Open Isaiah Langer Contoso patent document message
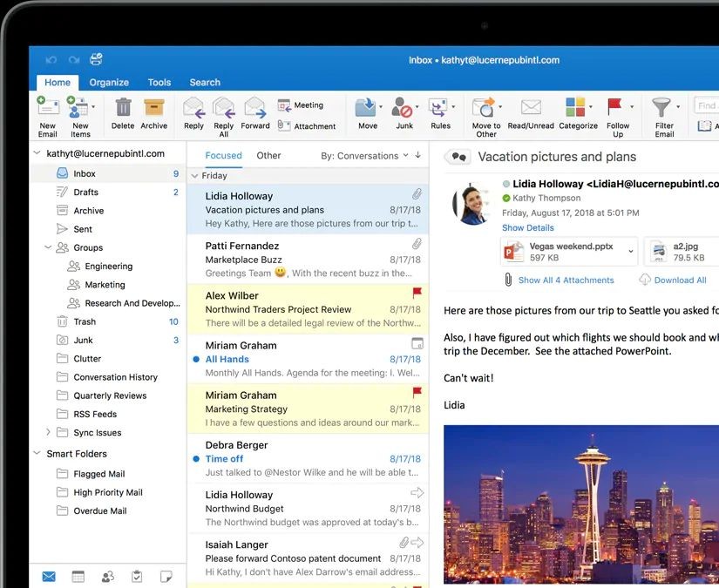 pos(308,558)
